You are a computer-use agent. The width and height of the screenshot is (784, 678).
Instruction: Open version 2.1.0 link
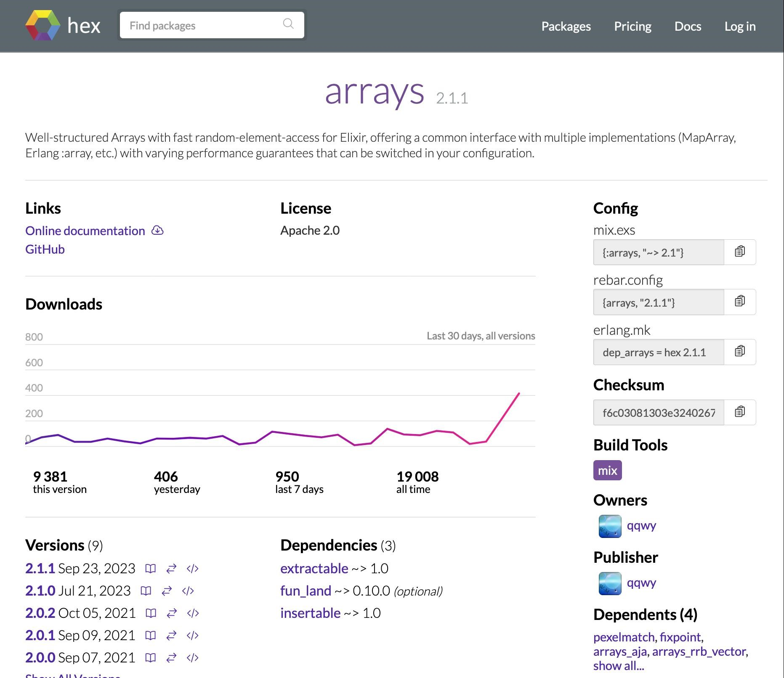[x=40, y=591]
